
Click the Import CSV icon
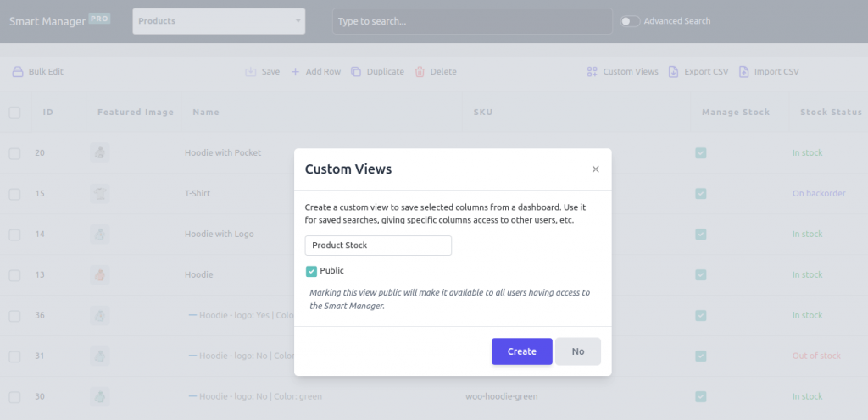pos(744,72)
